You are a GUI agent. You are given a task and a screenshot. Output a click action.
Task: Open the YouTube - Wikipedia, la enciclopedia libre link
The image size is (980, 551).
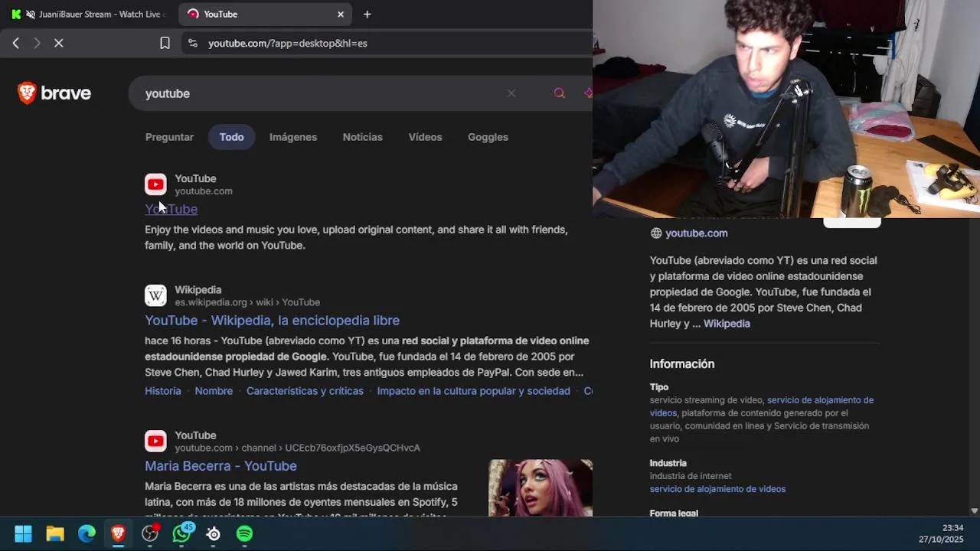272,321
